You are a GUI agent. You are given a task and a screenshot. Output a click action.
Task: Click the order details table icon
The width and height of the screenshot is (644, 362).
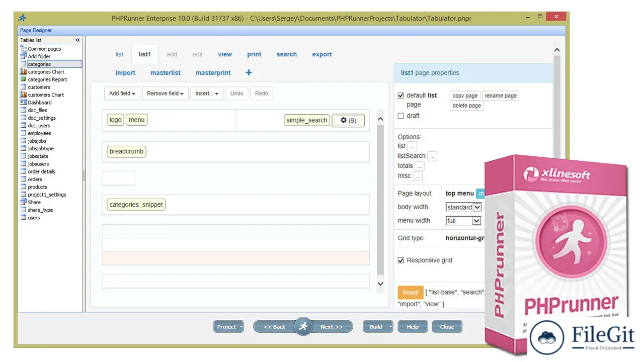[x=23, y=171]
